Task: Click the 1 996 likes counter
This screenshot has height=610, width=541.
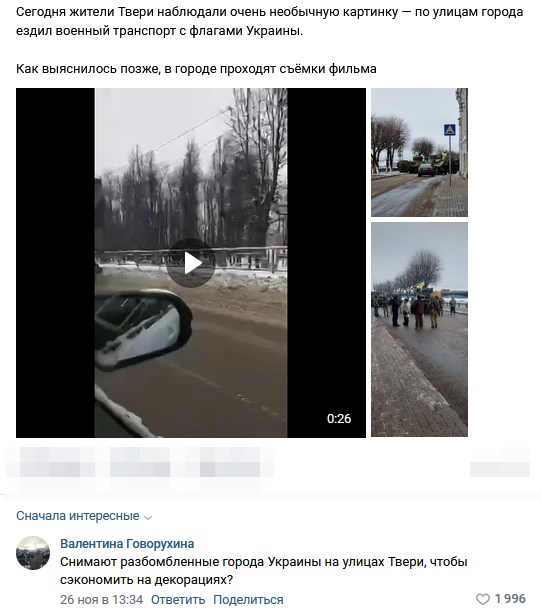Action: click(x=510, y=599)
